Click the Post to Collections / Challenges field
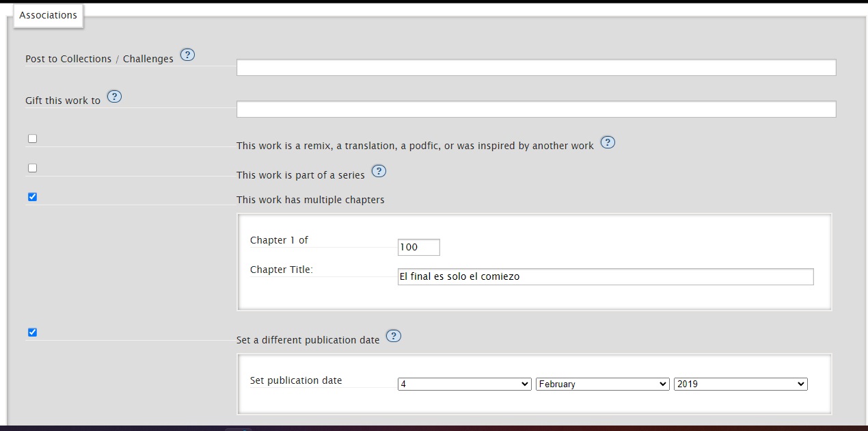Screen dimensions: 868x431 [x=536, y=68]
